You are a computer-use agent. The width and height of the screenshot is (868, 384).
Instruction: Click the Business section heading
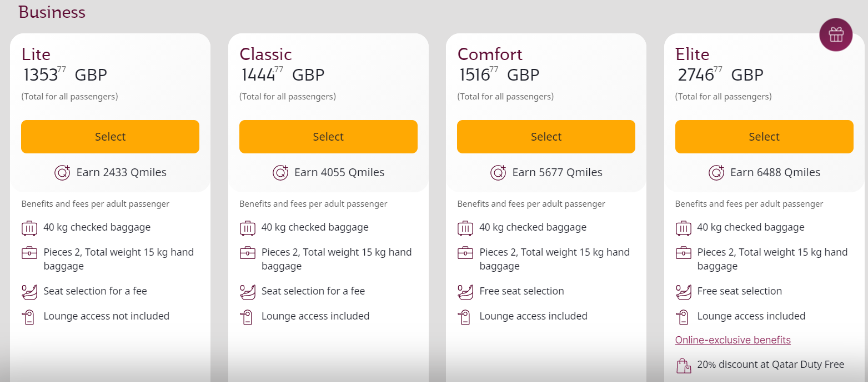tap(52, 12)
